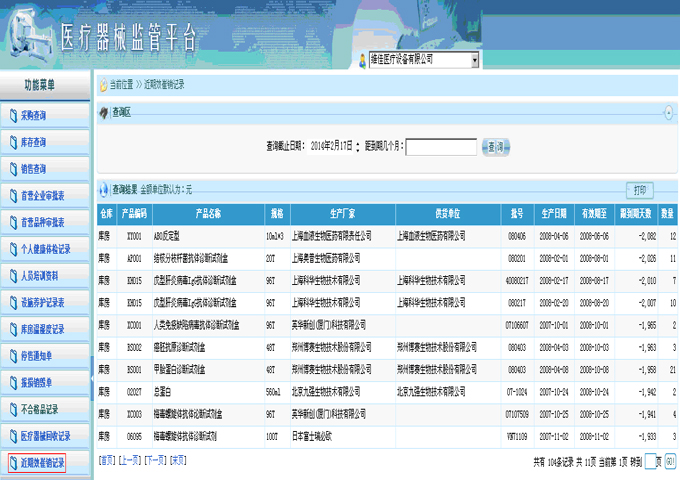Open 销售查询 via its sidebar icon
The image size is (680, 480).
click(x=13, y=169)
